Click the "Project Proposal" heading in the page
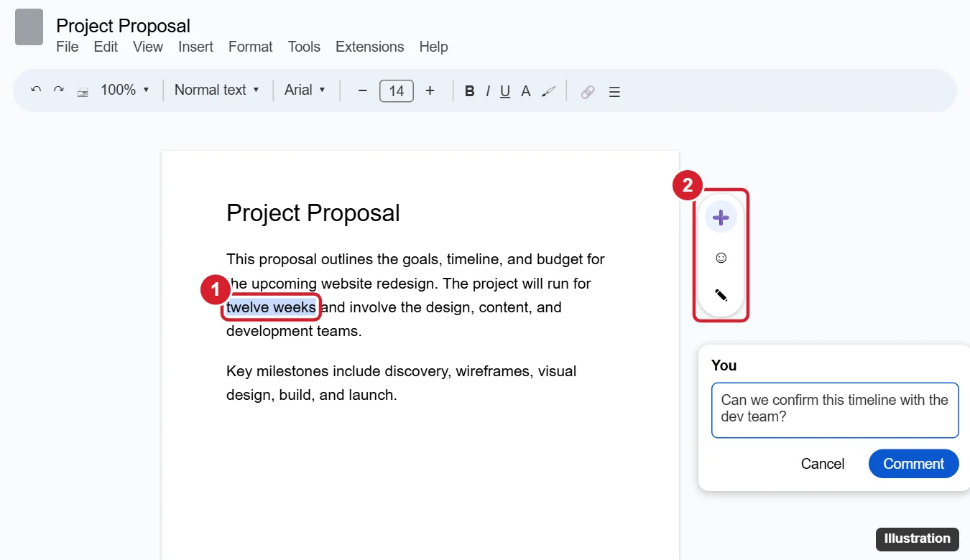This screenshot has width=970, height=560. tap(313, 213)
